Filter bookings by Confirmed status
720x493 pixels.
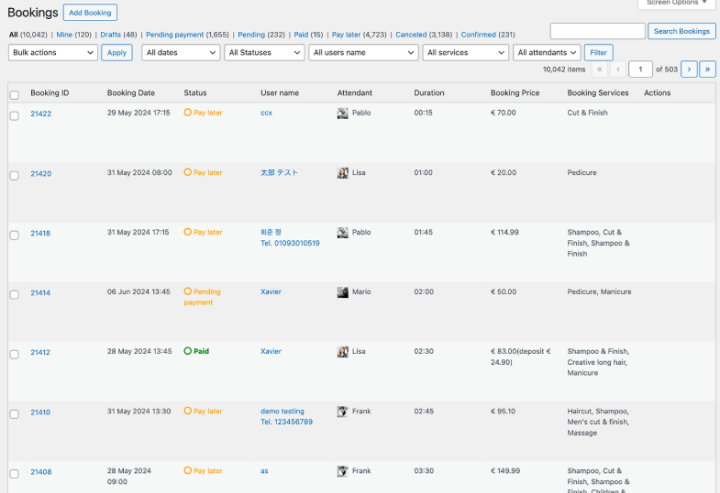pos(478,34)
